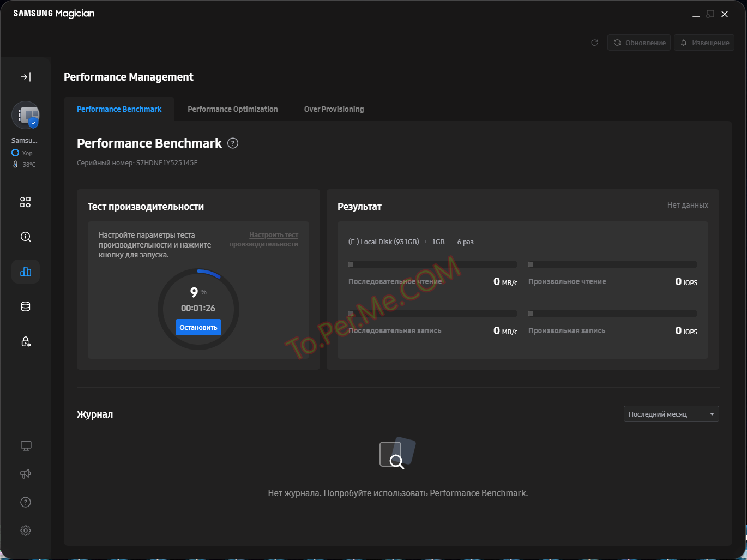Image resolution: width=747 pixels, height=560 pixels.
Task: Open the megaphone notices icon
Action: pyautogui.click(x=26, y=474)
